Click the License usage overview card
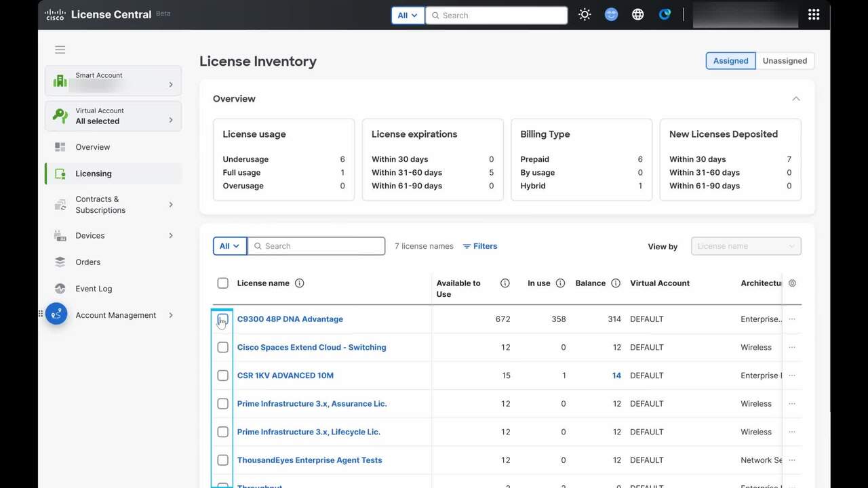 pos(284,160)
